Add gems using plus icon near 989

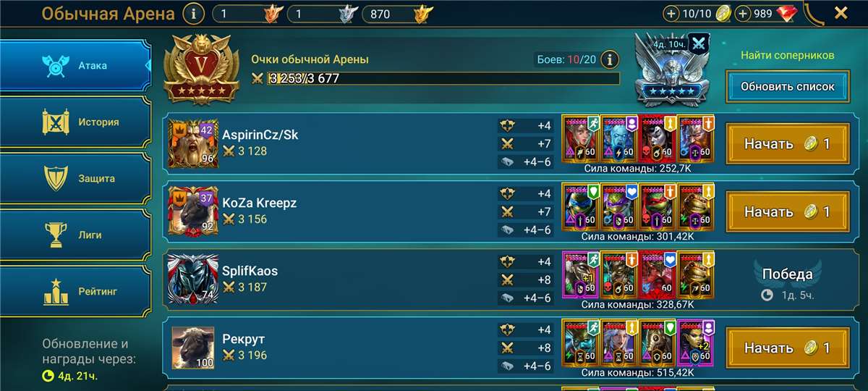(743, 13)
